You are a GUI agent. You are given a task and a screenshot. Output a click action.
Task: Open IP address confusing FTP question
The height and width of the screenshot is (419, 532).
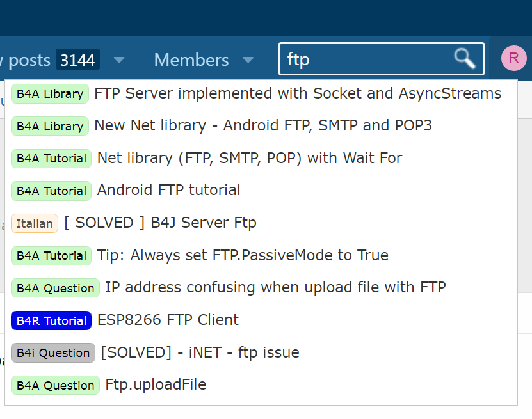click(x=275, y=288)
